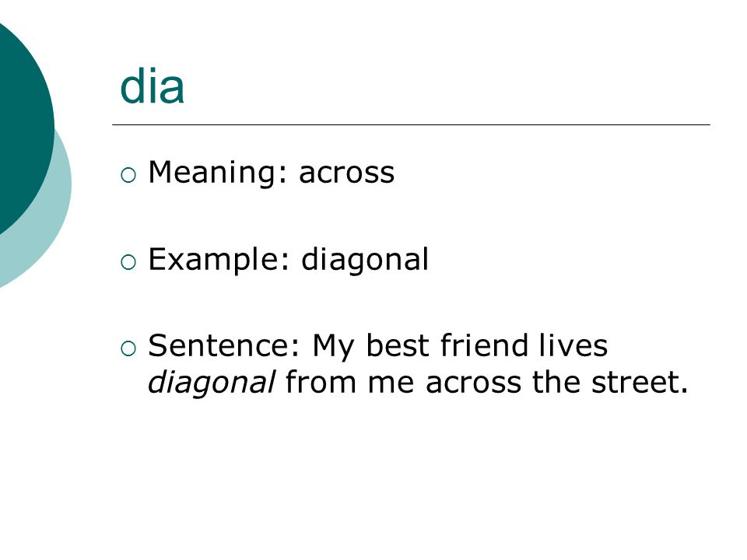Viewport: 747px width, 560px height.
Task: Click the horizontal line under the title
Action: click(x=411, y=124)
